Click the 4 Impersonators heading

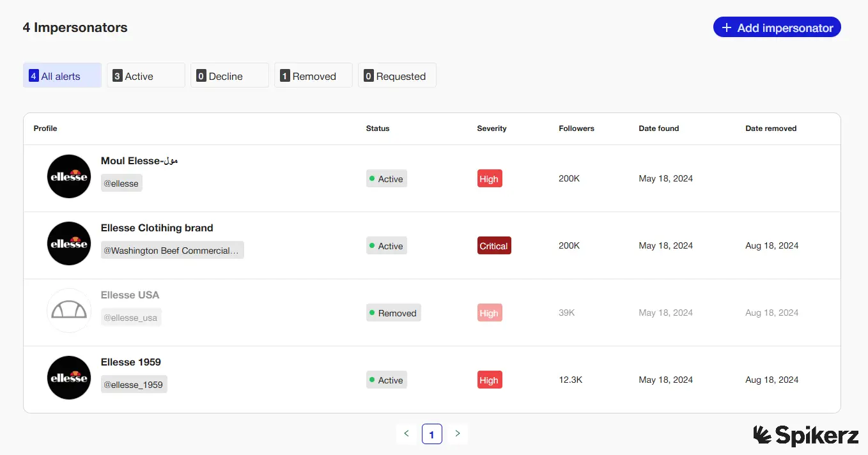(75, 27)
